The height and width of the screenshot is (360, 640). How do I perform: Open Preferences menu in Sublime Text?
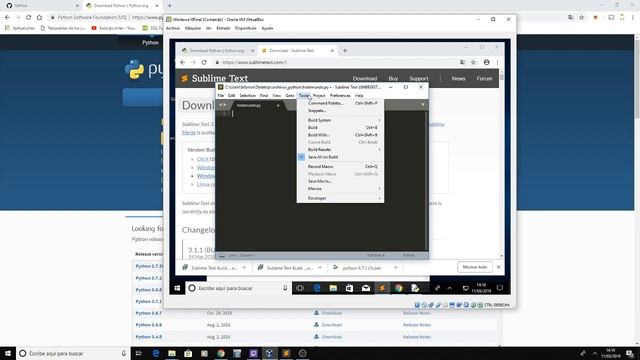[x=340, y=96]
